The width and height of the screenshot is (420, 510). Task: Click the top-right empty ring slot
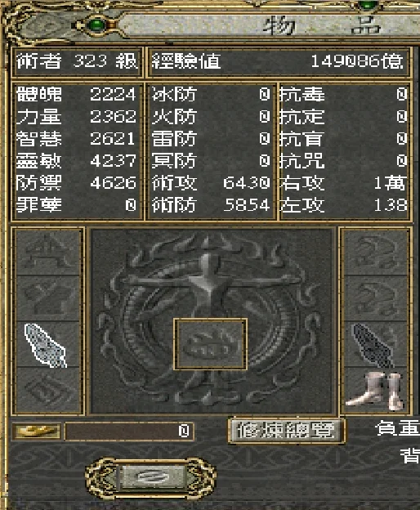[376, 253]
